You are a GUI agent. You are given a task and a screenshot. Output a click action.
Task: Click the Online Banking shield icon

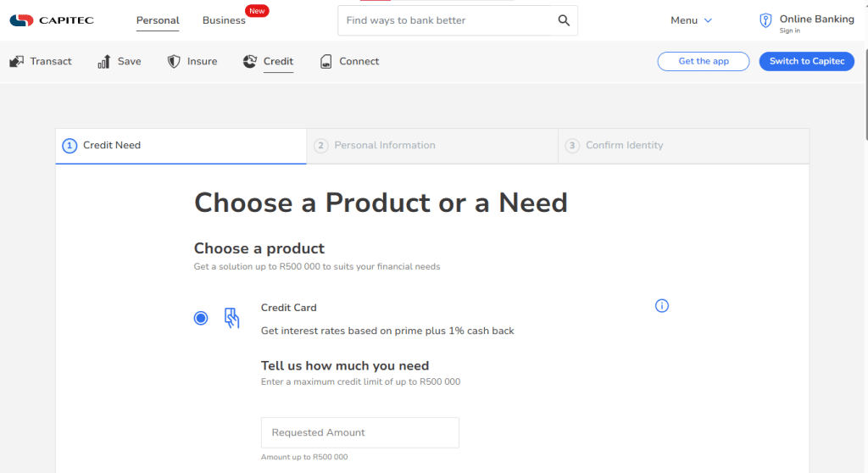765,20
